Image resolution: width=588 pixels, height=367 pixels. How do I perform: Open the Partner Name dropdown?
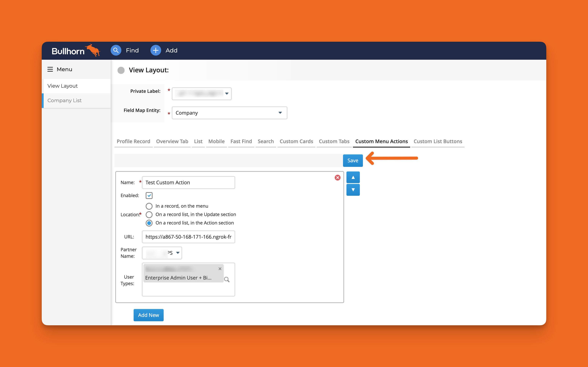tap(162, 253)
